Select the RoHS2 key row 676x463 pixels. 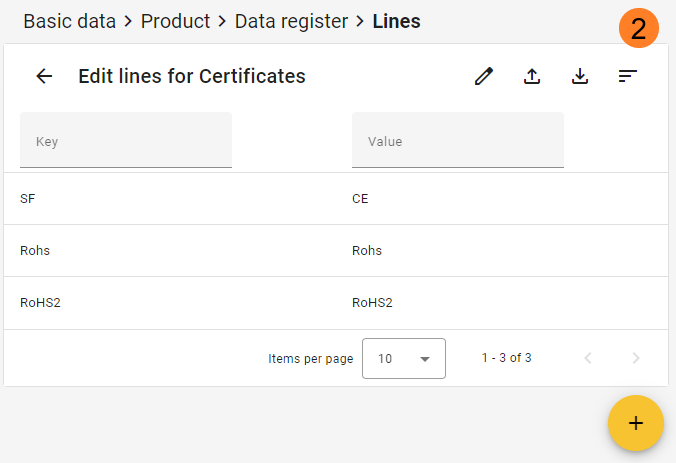[40, 303]
